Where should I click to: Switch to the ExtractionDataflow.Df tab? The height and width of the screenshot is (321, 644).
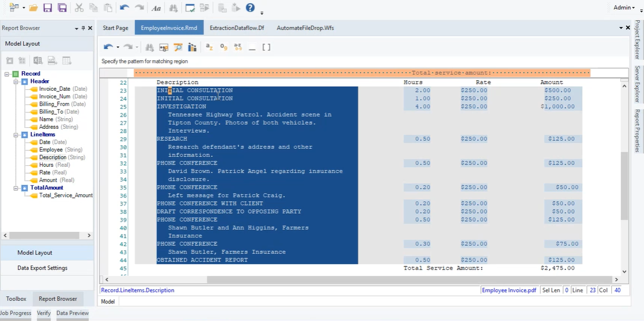[x=237, y=28]
